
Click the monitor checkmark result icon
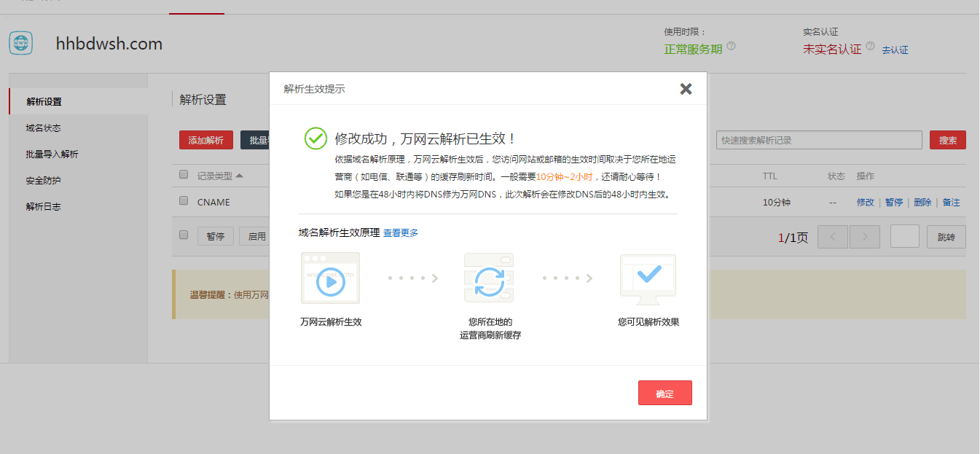point(648,275)
